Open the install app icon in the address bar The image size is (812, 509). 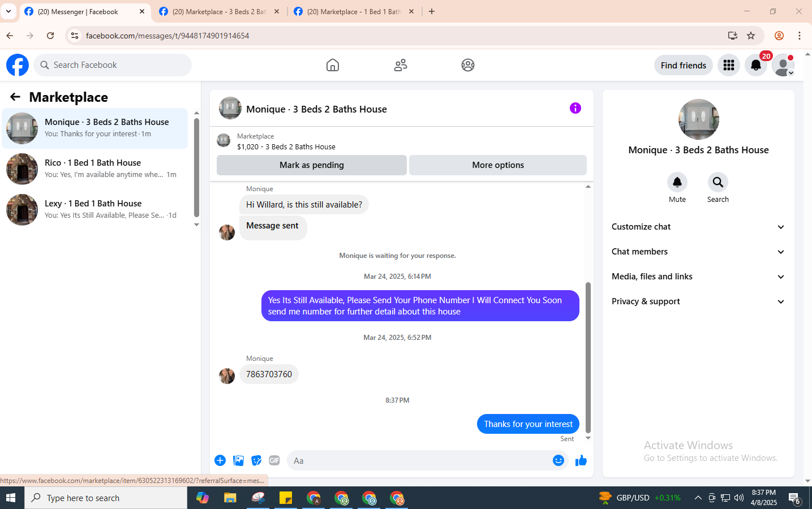click(x=733, y=36)
